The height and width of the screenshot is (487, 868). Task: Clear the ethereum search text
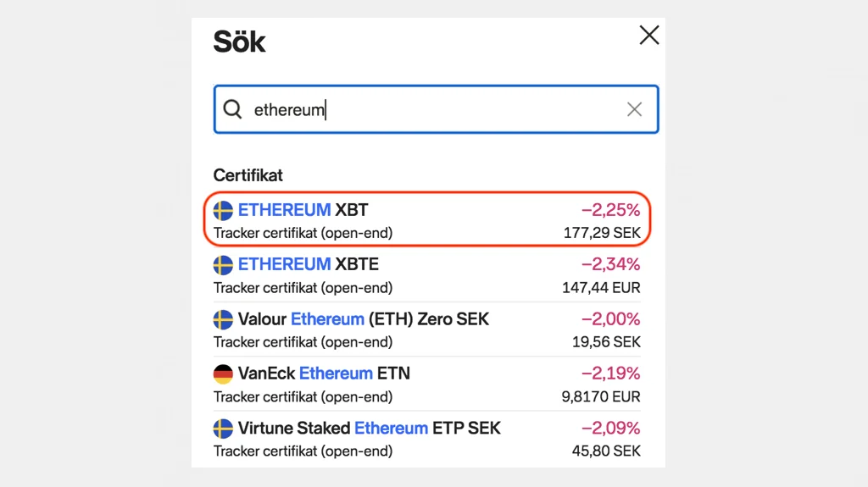pos(634,109)
